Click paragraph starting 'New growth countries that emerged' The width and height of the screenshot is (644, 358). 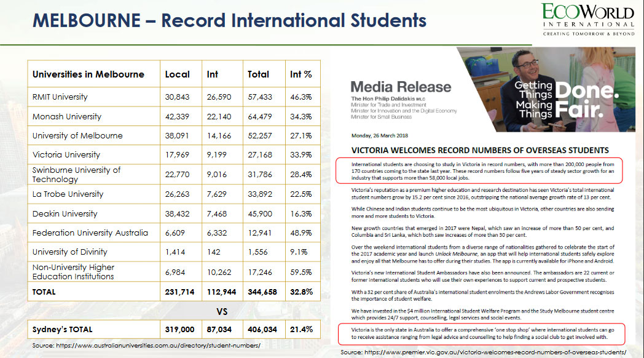[482, 231]
